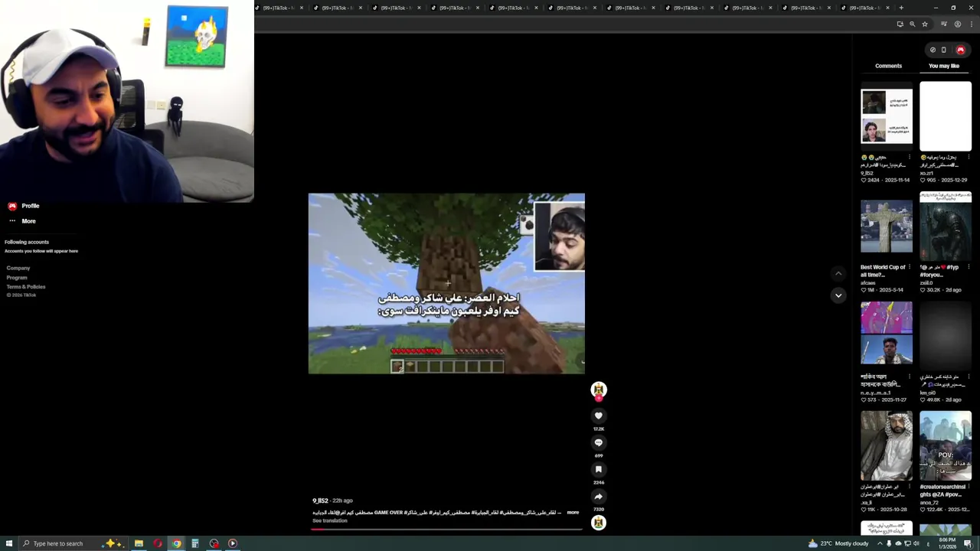Viewport: 980px width, 551px height.
Task: Open the 9_ll52 recommended video thumbnail
Action: click(887, 116)
